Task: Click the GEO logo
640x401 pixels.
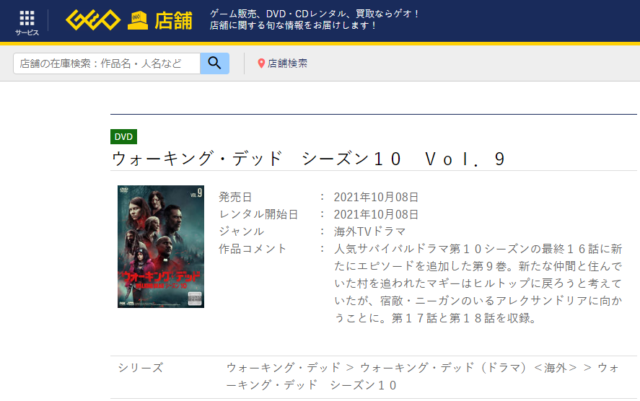Action: 93,20
